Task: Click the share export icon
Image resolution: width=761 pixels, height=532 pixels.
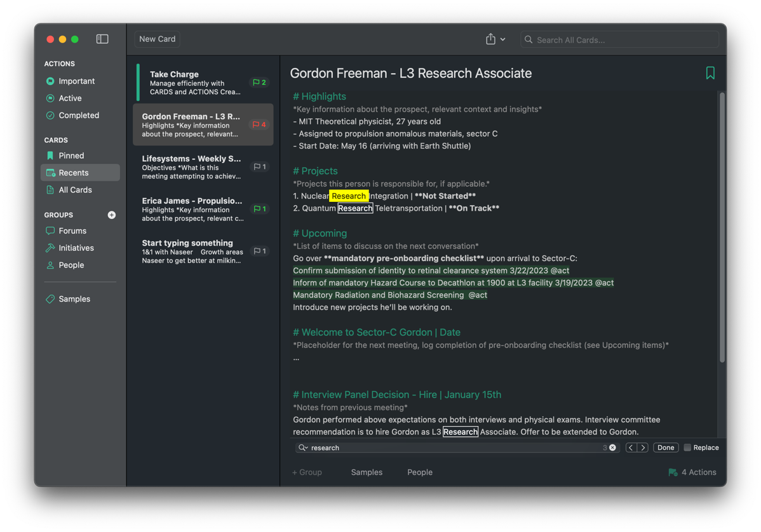Action: click(490, 39)
